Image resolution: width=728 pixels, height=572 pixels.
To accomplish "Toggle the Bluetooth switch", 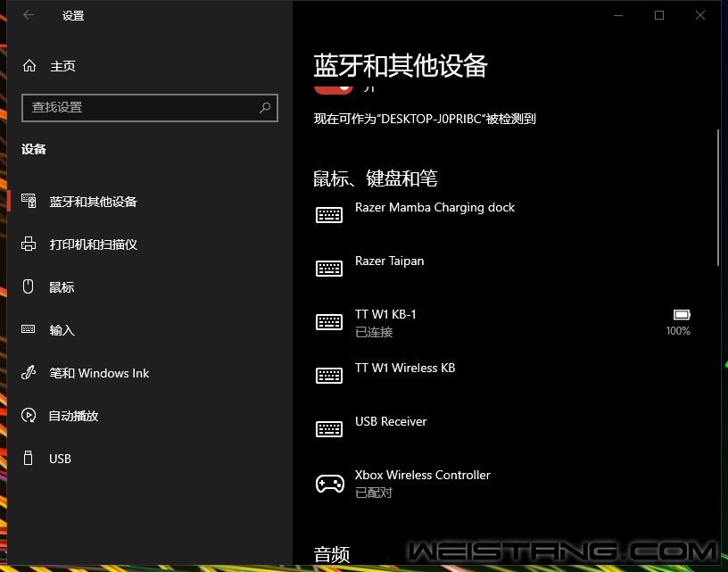I will pos(334,88).
